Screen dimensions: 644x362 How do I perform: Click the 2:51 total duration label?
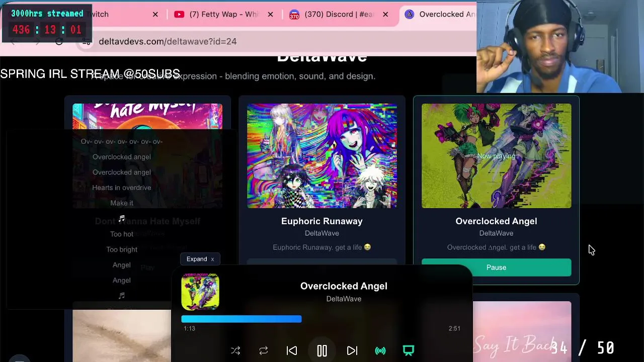[x=454, y=328]
